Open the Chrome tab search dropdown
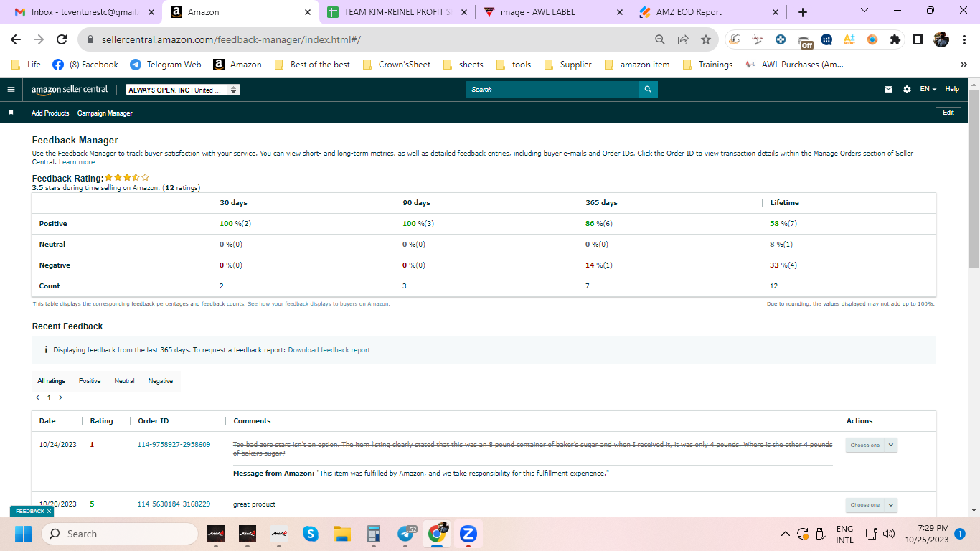This screenshot has width=980, height=551. (x=864, y=11)
